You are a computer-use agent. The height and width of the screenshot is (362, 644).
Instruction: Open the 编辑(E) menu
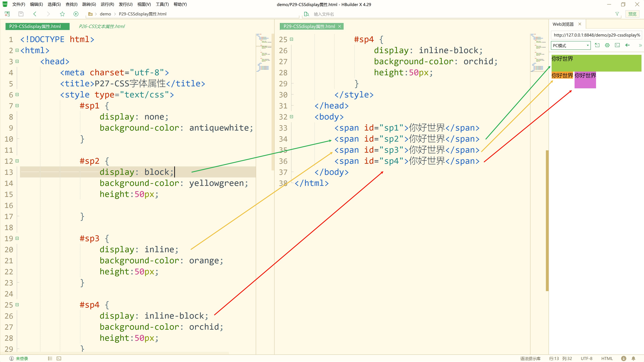click(x=36, y=4)
